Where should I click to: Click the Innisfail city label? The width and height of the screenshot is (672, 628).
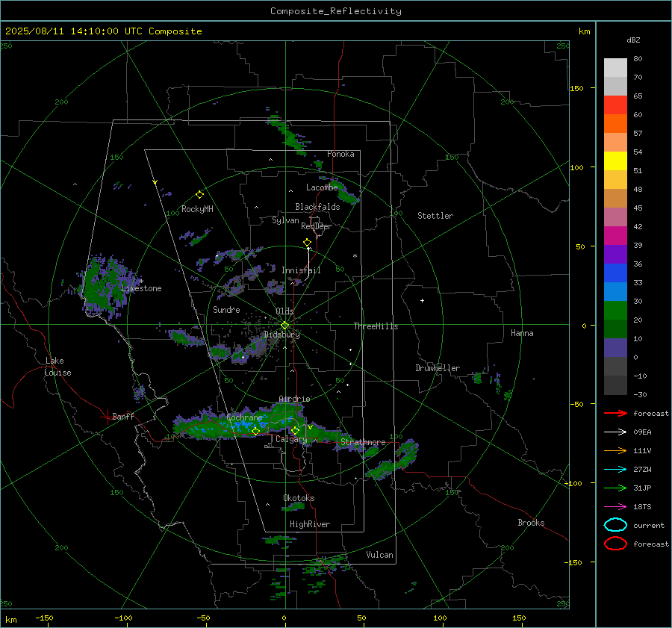coord(301,270)
